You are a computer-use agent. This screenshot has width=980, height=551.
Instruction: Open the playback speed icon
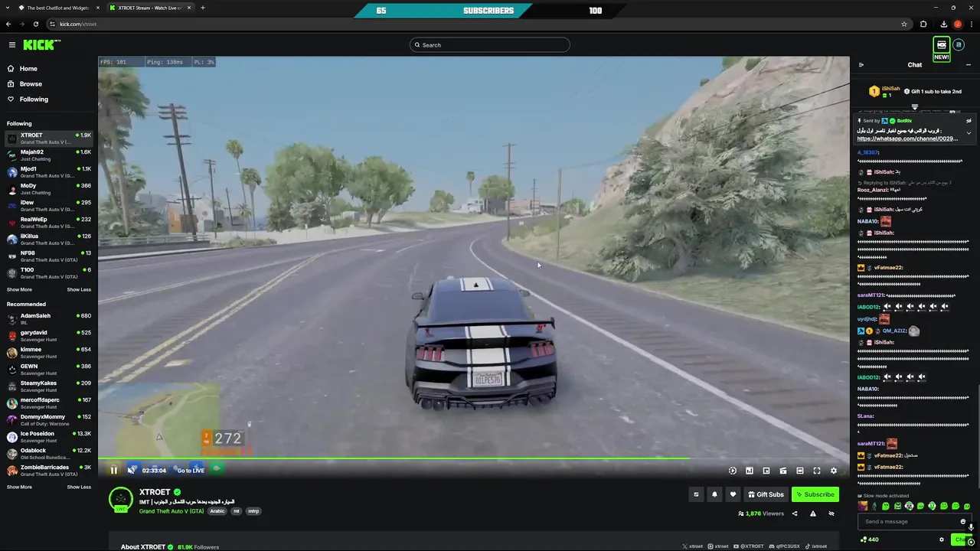tap(733, 471)
